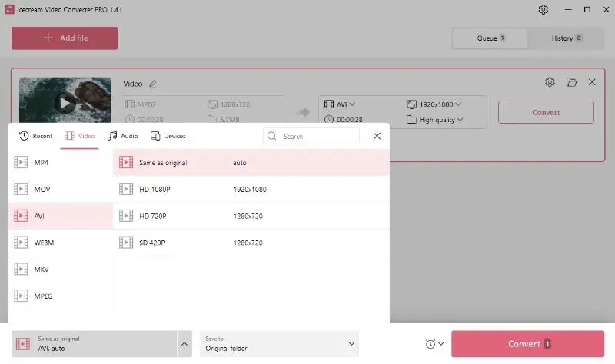Screen dimensions: 615x364
Task: Expand the AVI output format dropdown
Action: [340, 104]
